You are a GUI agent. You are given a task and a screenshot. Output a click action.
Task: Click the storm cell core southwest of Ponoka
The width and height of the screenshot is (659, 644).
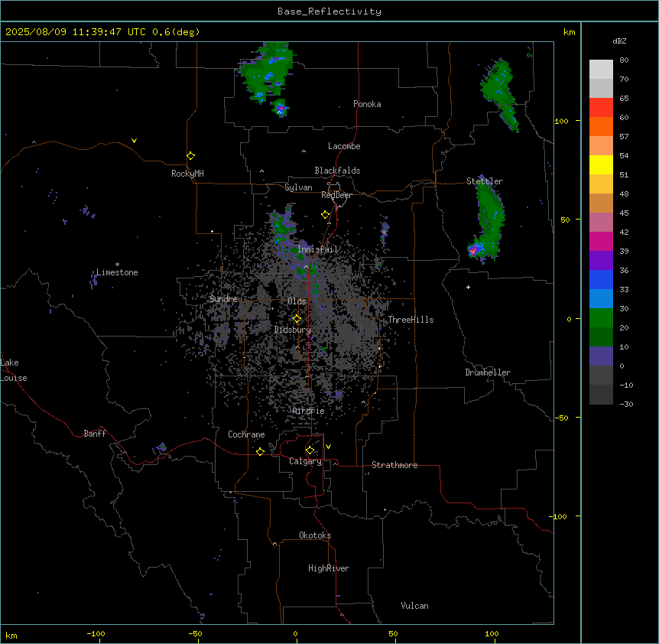click(x=281, y=109)
